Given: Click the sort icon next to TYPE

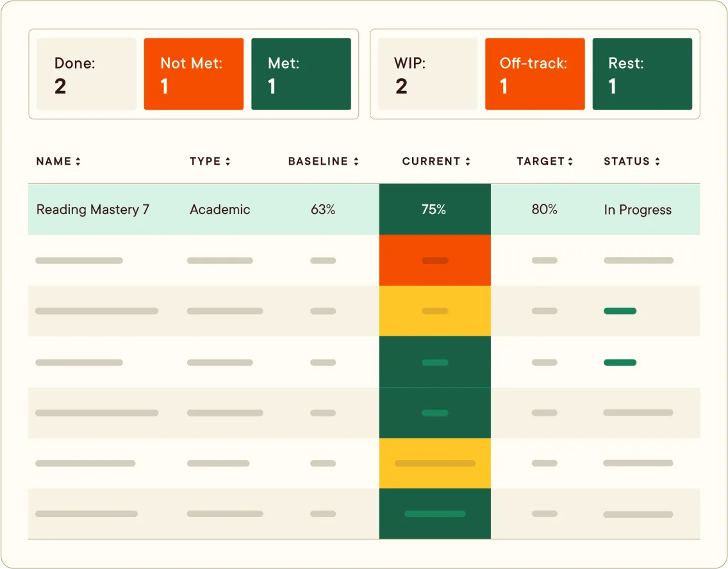Looking at the screenshot, I should (228, 161).
